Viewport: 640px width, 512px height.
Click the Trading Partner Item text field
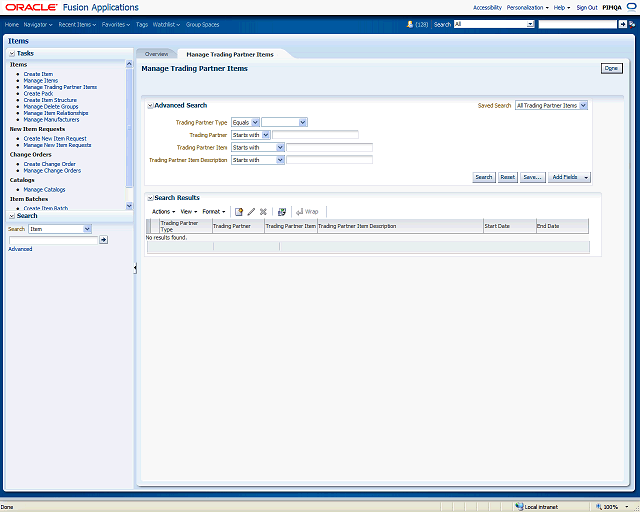(329, 147)
